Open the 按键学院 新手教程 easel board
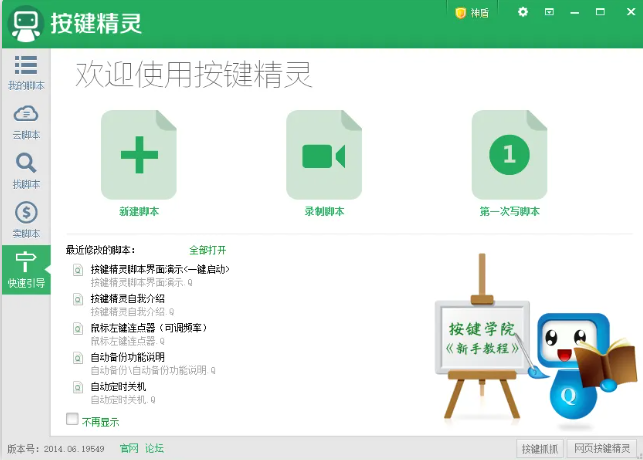This screenshot has height=460, width=643. (x=482, y=337)
